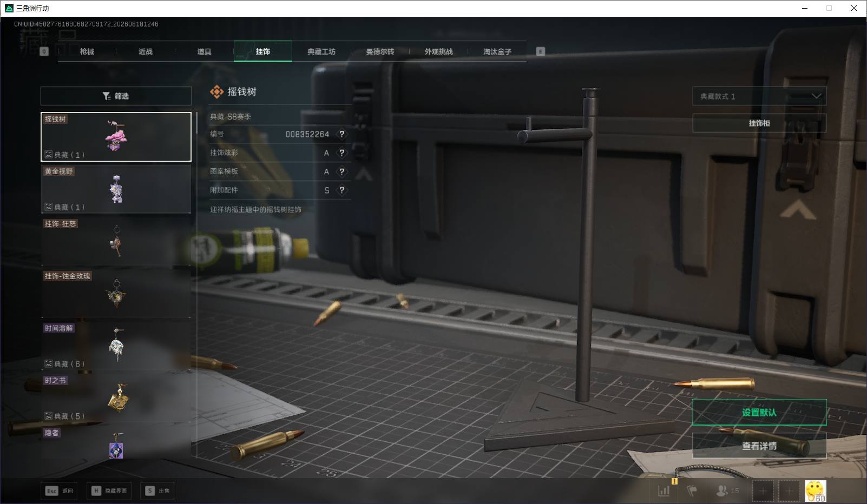This screenshot has height=504, width=867.
Task: Click the plus slot beside the avatar
Action: point(789,491)
